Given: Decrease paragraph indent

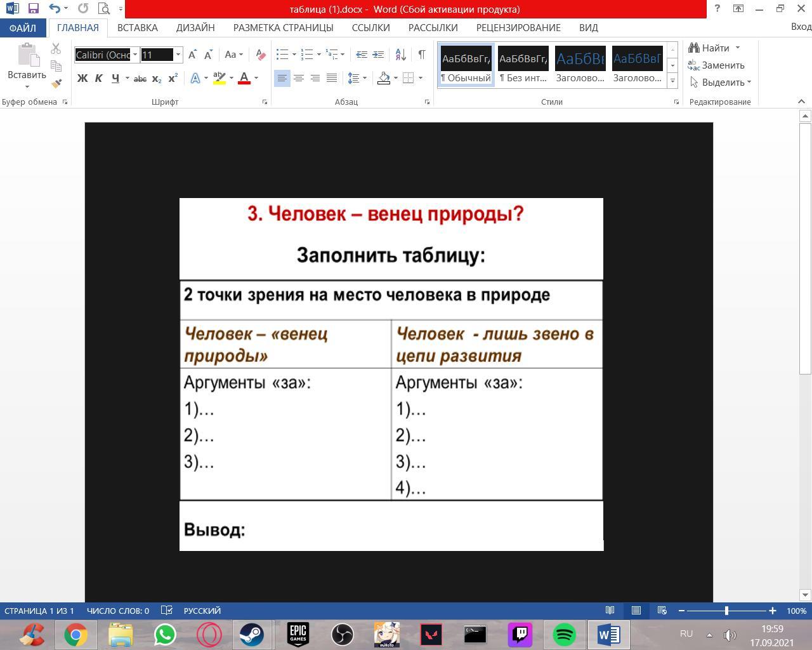Looking at the screenshot, I should tap(362, 55).
